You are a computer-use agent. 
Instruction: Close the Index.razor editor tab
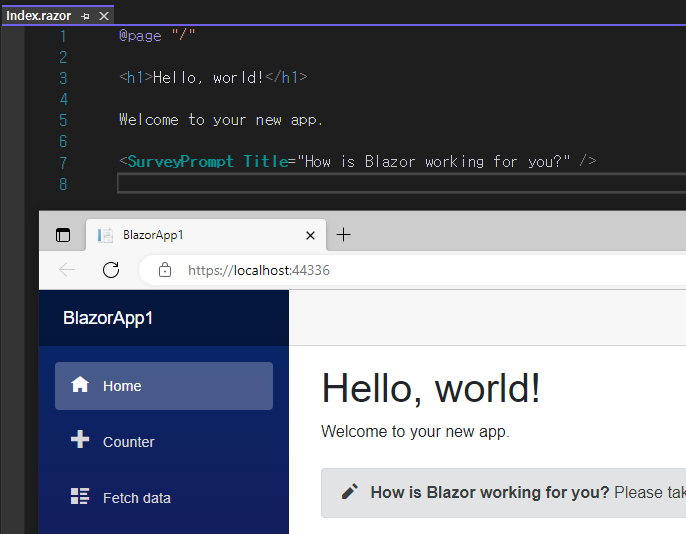coord(104,16)
